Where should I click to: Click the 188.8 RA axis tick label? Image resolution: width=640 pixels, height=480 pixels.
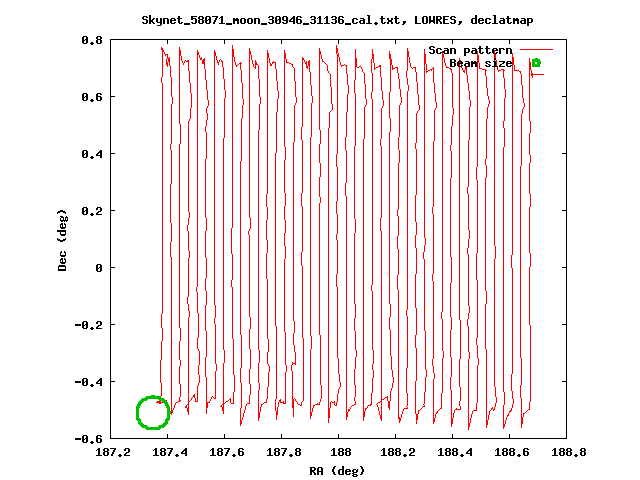click(x=569, y=452)
